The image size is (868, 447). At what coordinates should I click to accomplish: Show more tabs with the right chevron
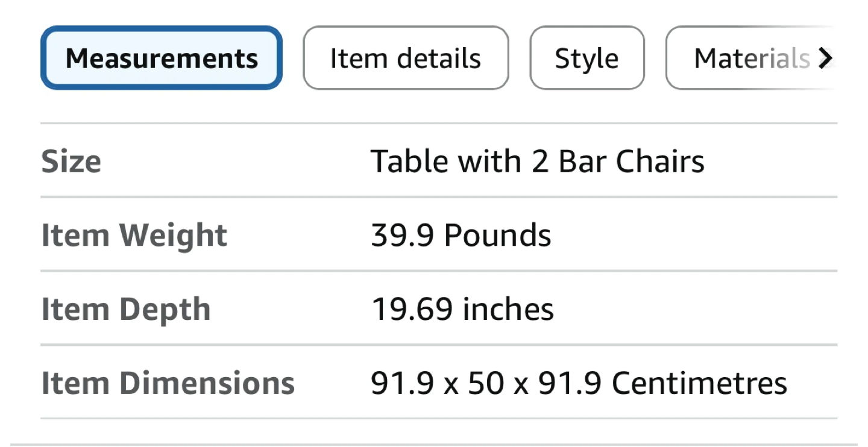point(825,58)
